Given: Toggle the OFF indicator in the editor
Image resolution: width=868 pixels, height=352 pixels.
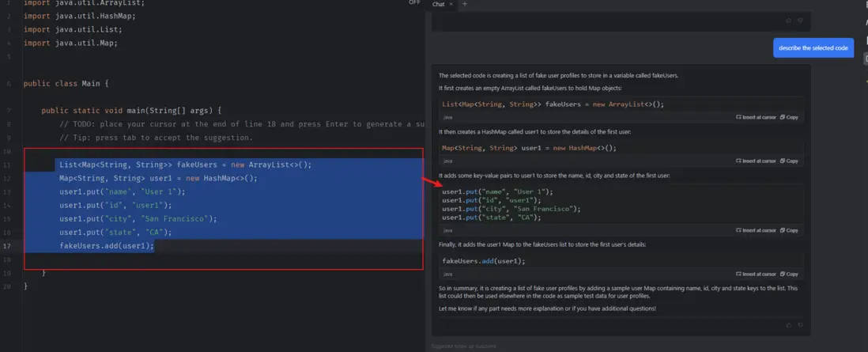Looking at the screenshot, I should tap(414, 3).
